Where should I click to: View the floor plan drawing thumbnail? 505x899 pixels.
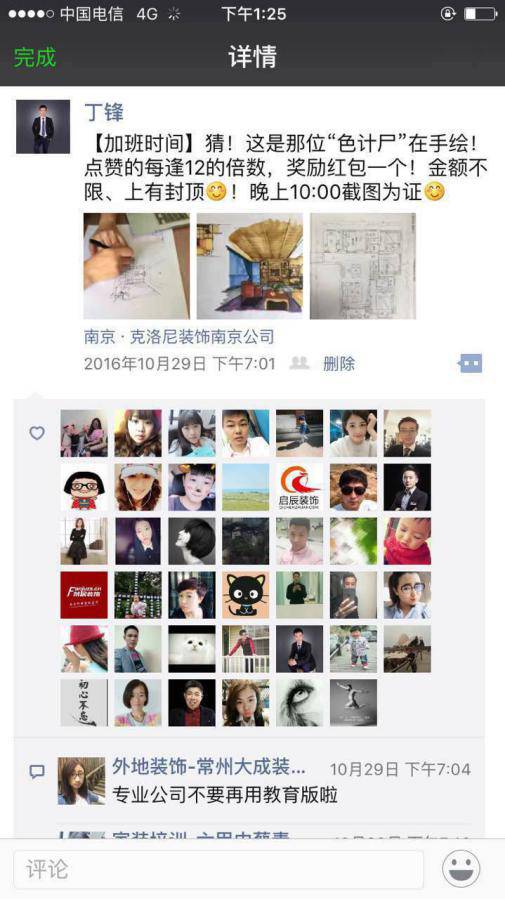pos(363,266)
